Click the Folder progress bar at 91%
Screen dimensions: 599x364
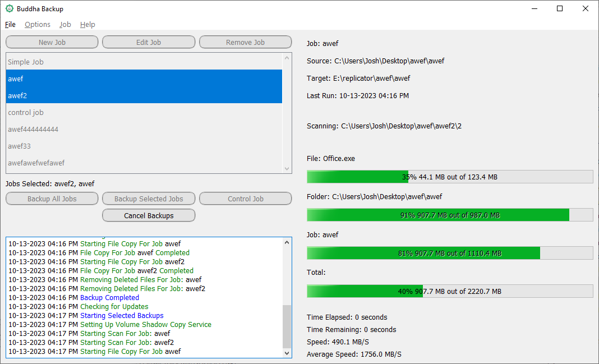coord(450,215)
